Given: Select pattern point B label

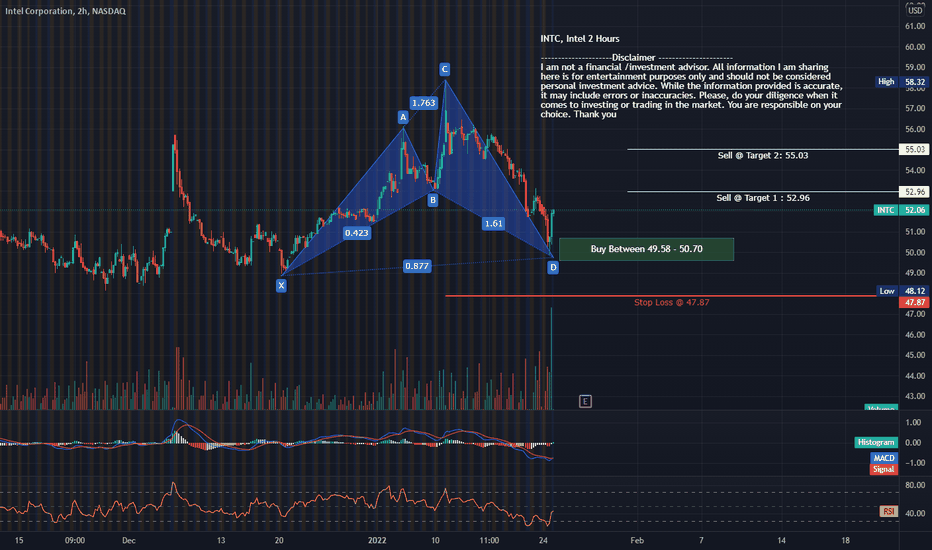Looking at the screenshot, I should 433,200.
